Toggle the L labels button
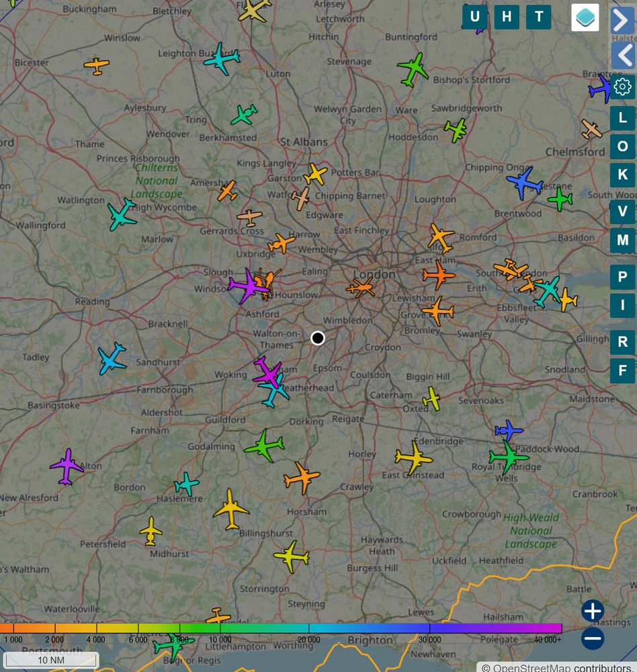637x672 pixels. coord(622,118)
